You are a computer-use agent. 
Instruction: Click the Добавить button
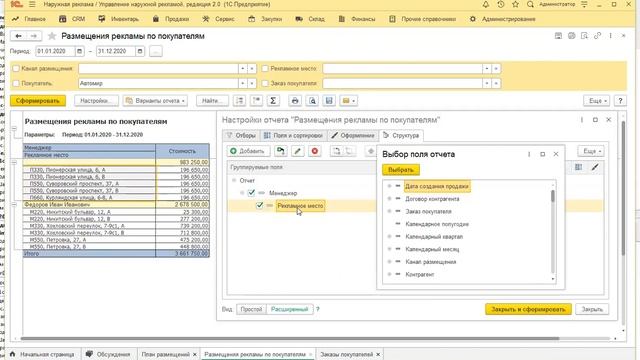click(x=249, y=151)
